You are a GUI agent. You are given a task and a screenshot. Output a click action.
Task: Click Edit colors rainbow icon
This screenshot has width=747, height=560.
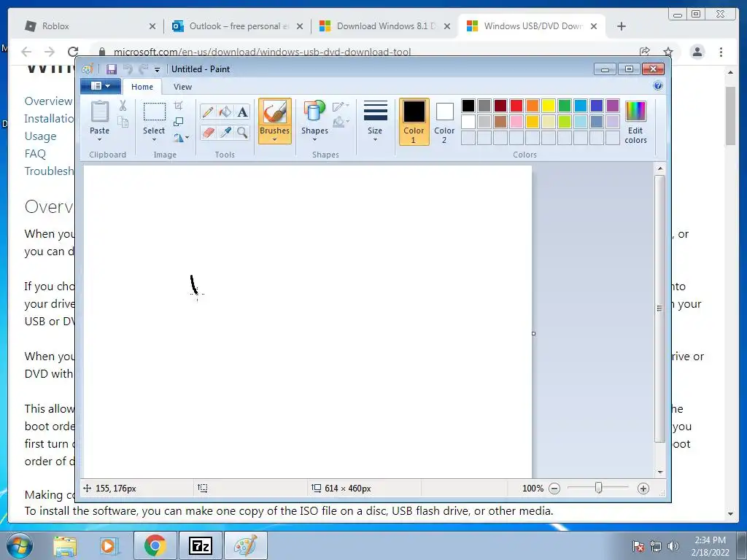pos(635,112)
